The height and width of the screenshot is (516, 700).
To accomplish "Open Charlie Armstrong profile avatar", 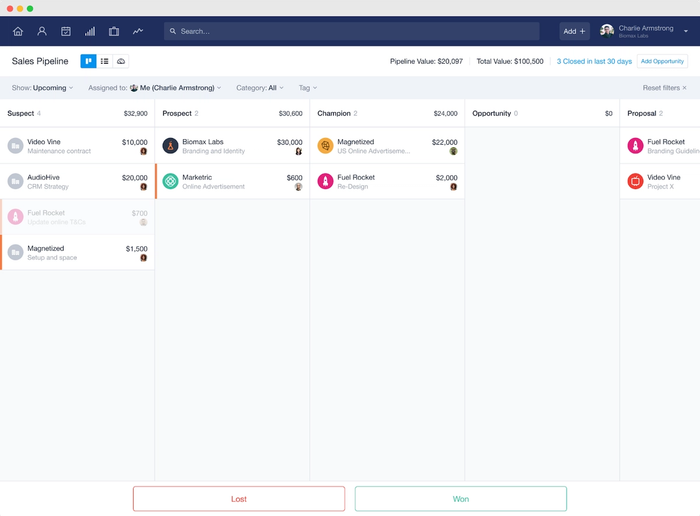I will click(607, 31).
